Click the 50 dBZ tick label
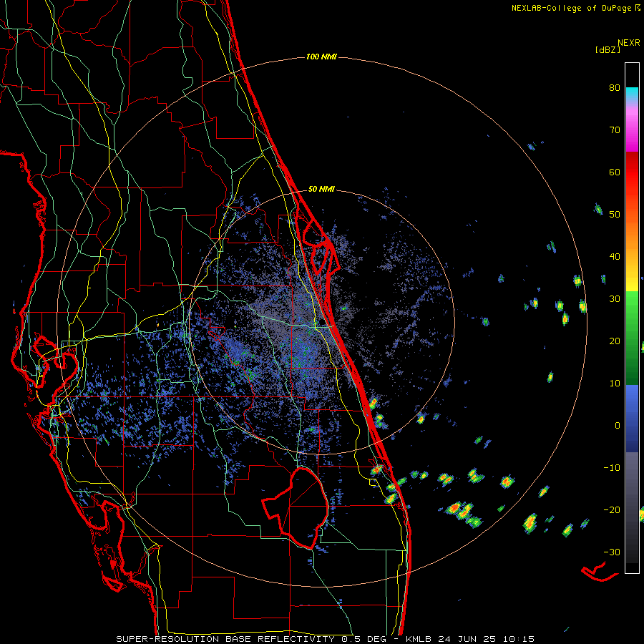 (x=615, y=215)
